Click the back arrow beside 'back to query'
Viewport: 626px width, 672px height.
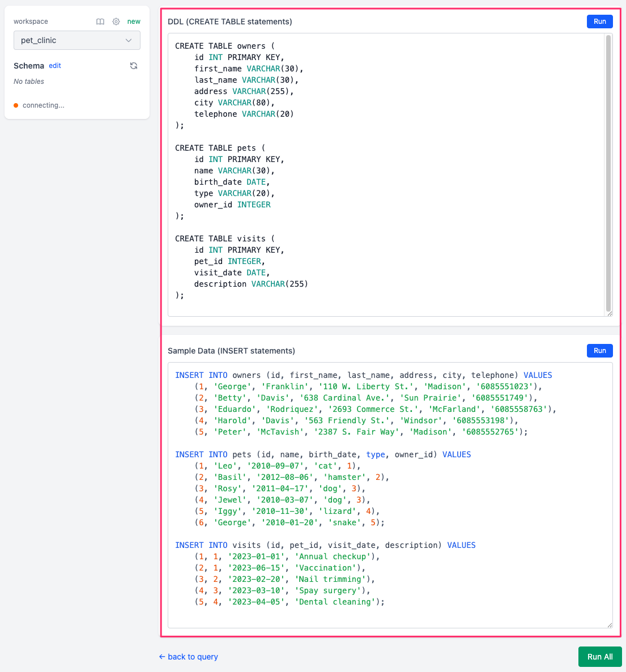point(162,657)
